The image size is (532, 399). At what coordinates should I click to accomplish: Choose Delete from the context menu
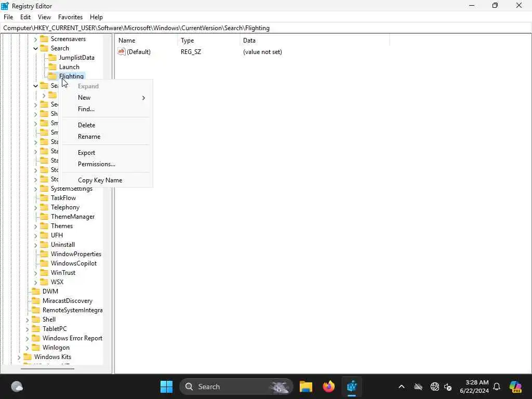[x=106, y=125]
